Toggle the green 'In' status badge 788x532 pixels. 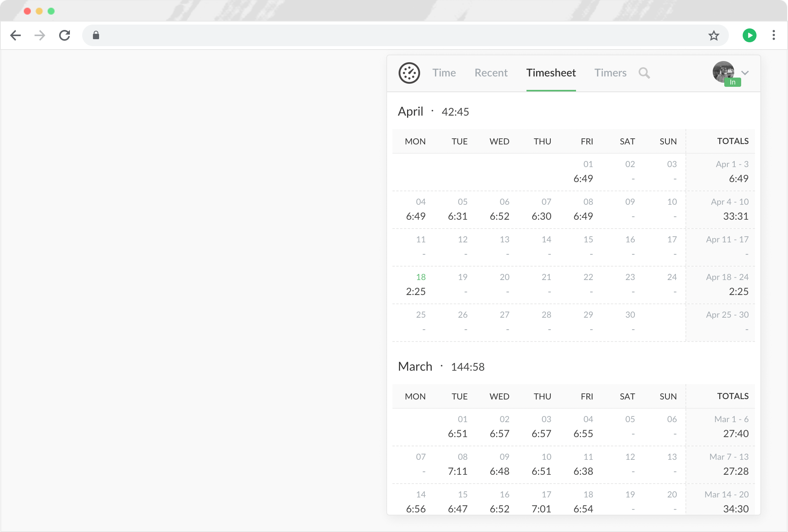coord(732,82)
